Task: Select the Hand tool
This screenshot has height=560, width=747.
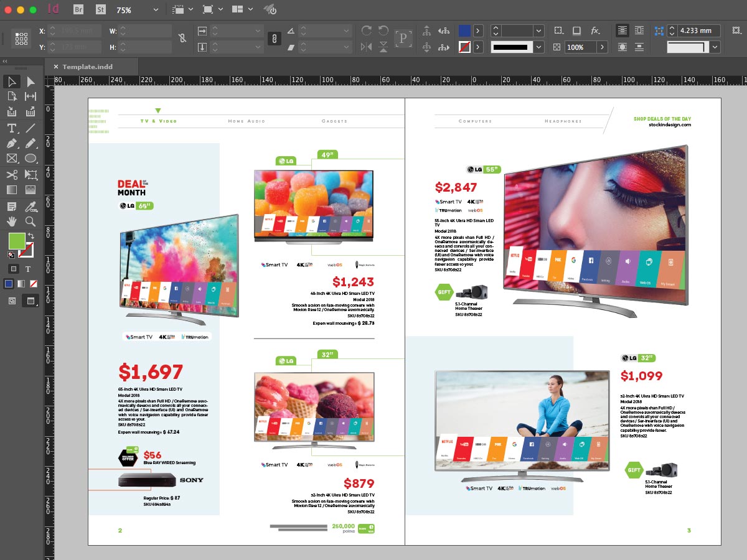Action: pos(11,221)
